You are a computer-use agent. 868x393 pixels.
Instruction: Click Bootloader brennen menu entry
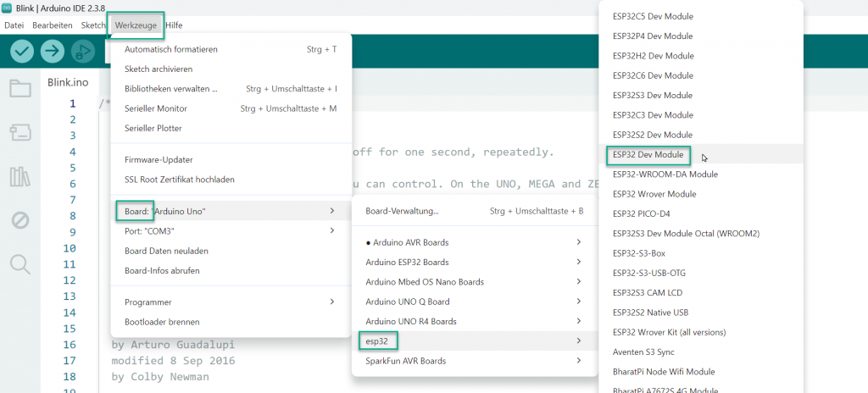coord(162,322)
